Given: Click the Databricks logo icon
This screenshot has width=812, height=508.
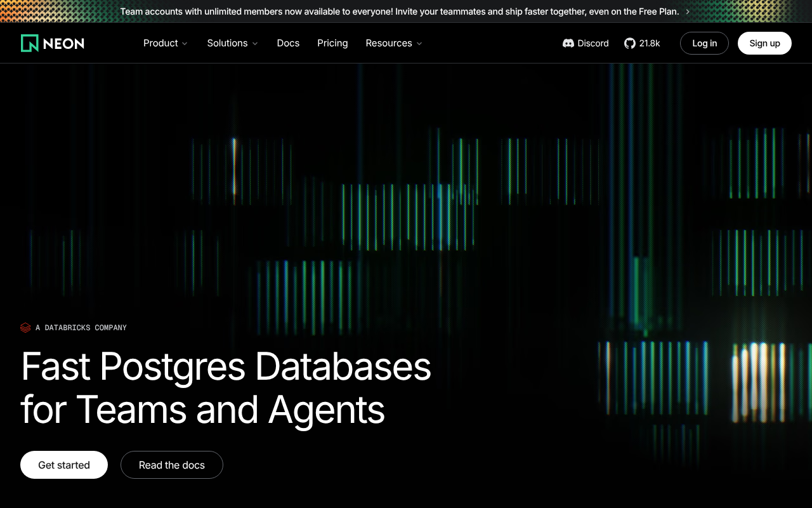Looking at the screenshot, I should 25,328.
